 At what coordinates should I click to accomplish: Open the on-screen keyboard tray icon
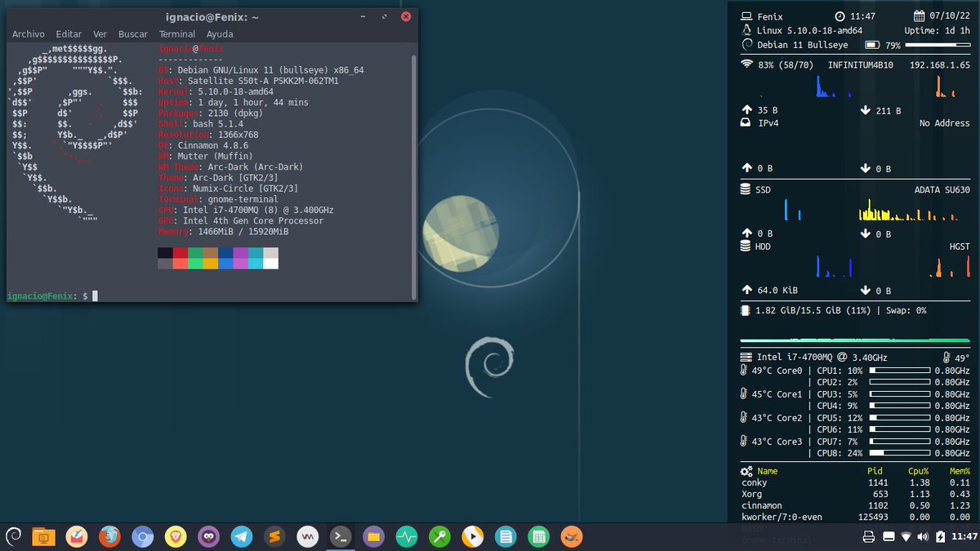coord(888,537)
